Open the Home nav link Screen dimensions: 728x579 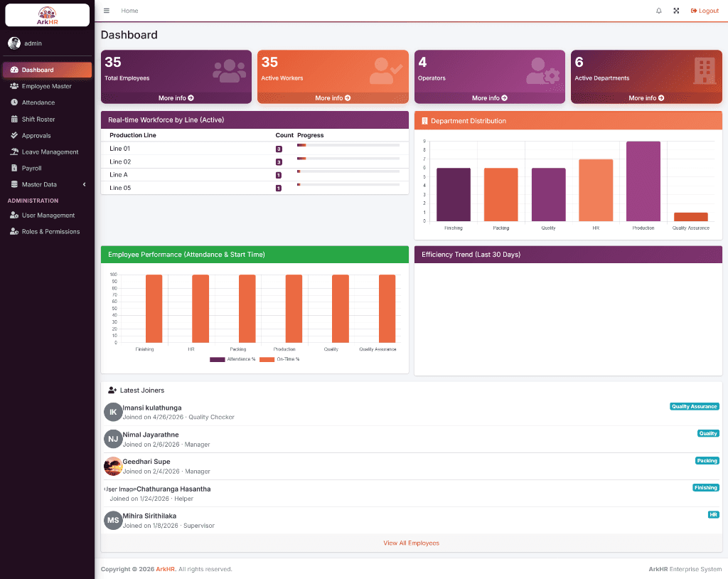click(x=129, y=11)
